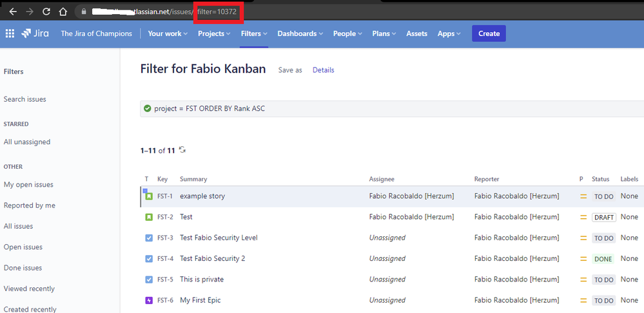Viewport: 644px width, 313px height.
Task: Click medium priority icon on FST-5 row
Action: tap(583, 280)
